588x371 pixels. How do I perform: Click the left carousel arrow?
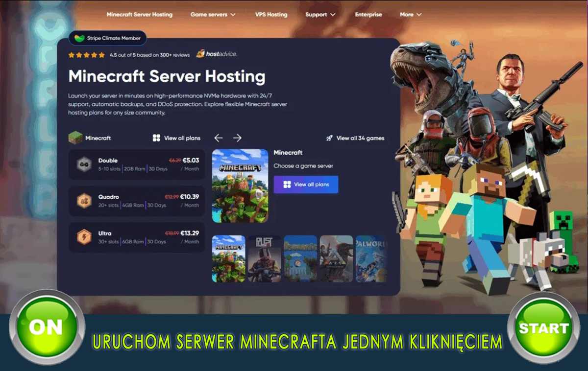(219, 138)
